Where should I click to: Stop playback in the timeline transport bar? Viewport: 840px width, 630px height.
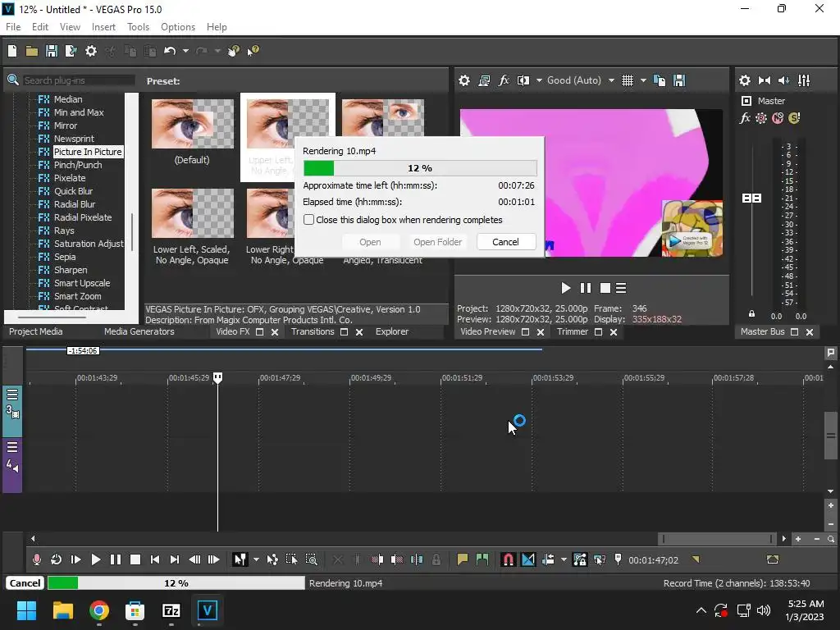coord(135,559)
